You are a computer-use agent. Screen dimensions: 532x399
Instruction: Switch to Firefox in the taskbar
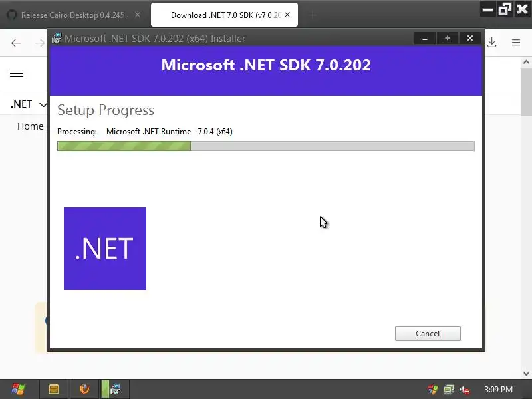(x=84, y=389)
